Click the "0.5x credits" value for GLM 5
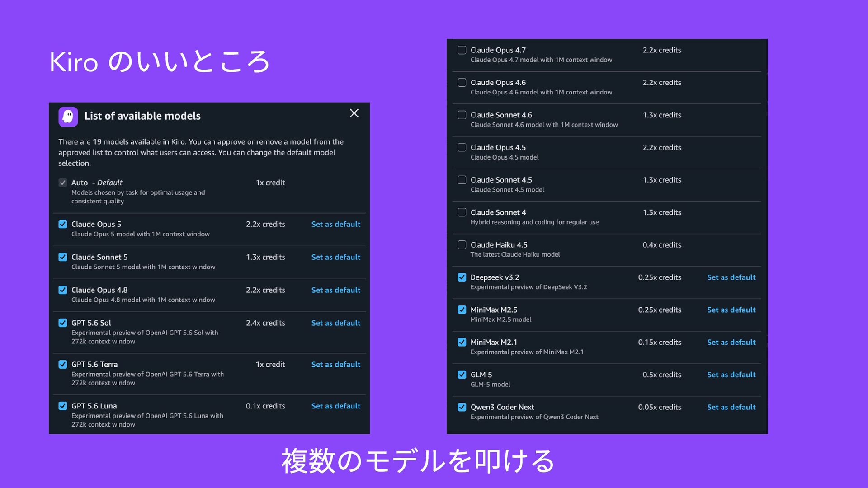This screenshot has height=488, width=868. point(662,375)
